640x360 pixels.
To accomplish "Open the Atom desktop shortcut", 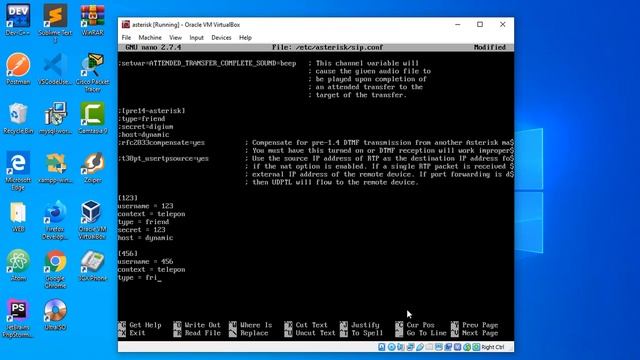I will tap(18, 266).
